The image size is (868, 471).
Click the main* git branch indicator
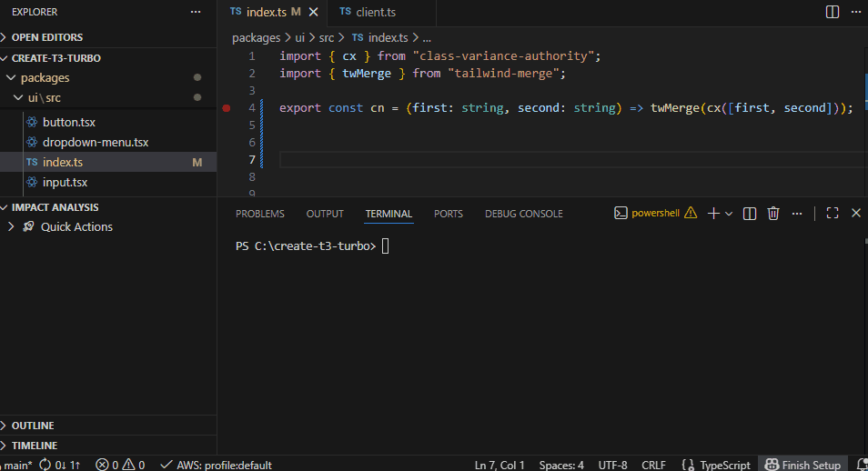pyautogui.click(x=17, y=465)
